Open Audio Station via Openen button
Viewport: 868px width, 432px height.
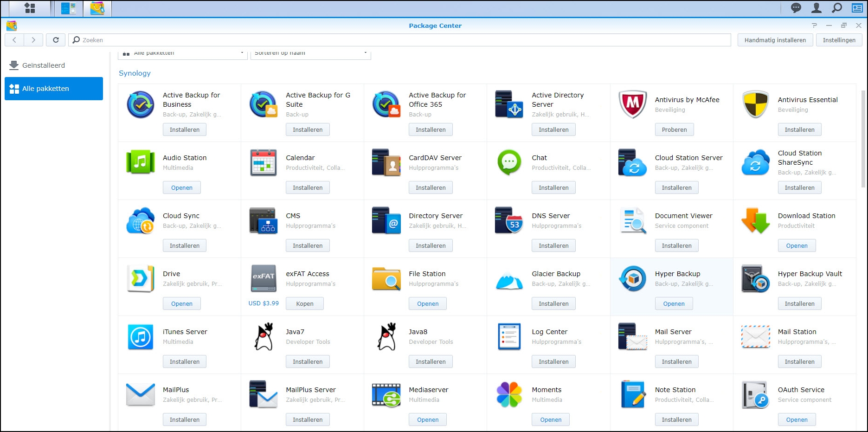coord(182,188)
